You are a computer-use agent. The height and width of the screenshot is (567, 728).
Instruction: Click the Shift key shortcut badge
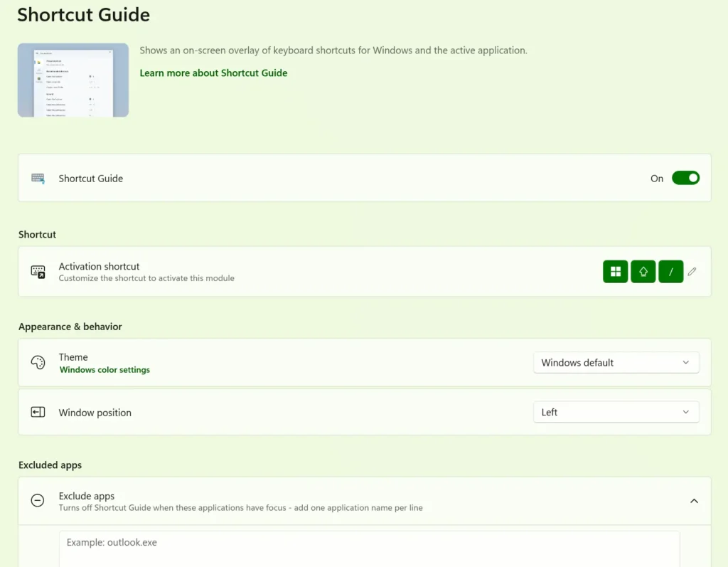click(643, 272)
